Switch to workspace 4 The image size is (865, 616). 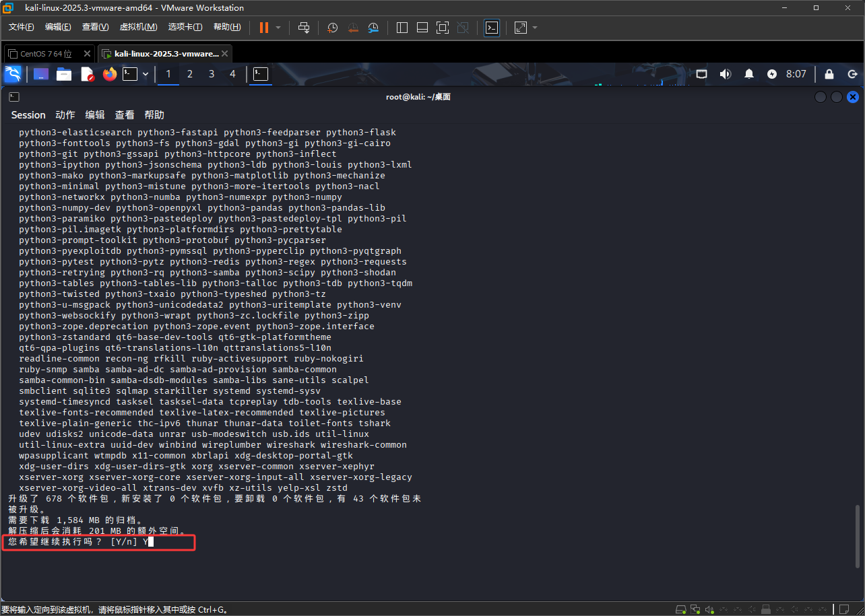point(233,74)
